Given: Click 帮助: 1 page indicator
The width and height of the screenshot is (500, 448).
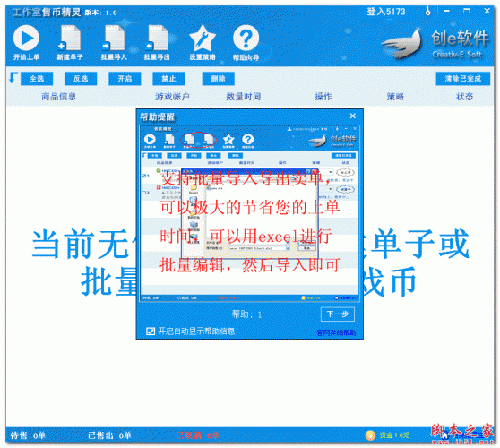Looking at the screenshot, I should tap(246, 314).
